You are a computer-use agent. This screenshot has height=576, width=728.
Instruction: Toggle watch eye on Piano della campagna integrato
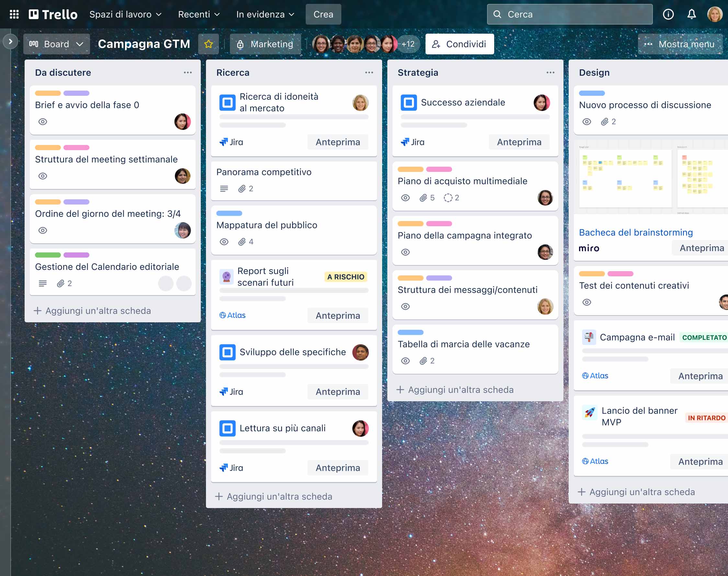(x=405, y=252)
